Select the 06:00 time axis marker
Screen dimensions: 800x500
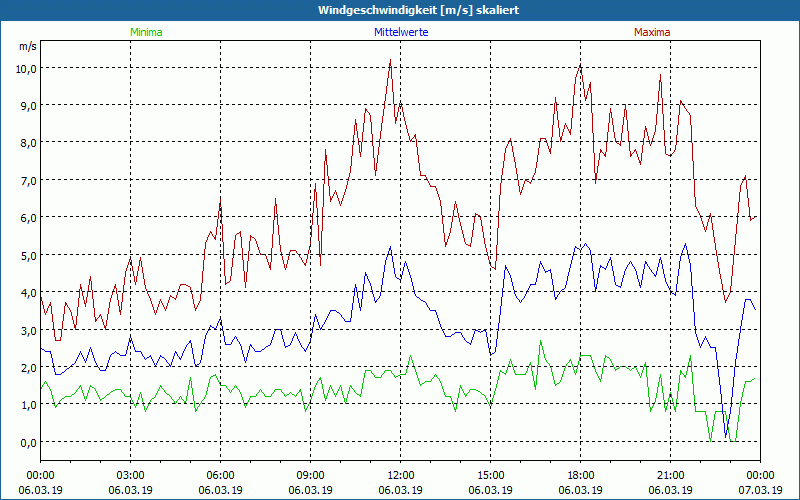coord(221,475)
